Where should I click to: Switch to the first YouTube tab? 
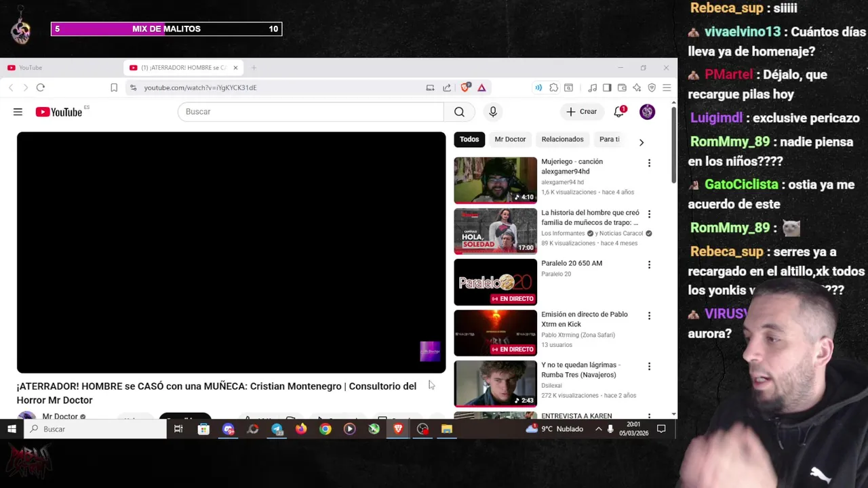61,68
